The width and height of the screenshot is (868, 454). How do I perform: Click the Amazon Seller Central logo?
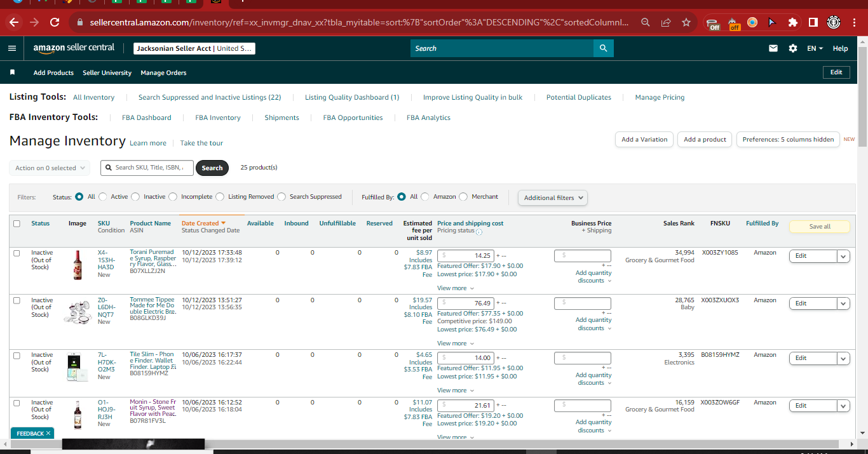(74, 48)
